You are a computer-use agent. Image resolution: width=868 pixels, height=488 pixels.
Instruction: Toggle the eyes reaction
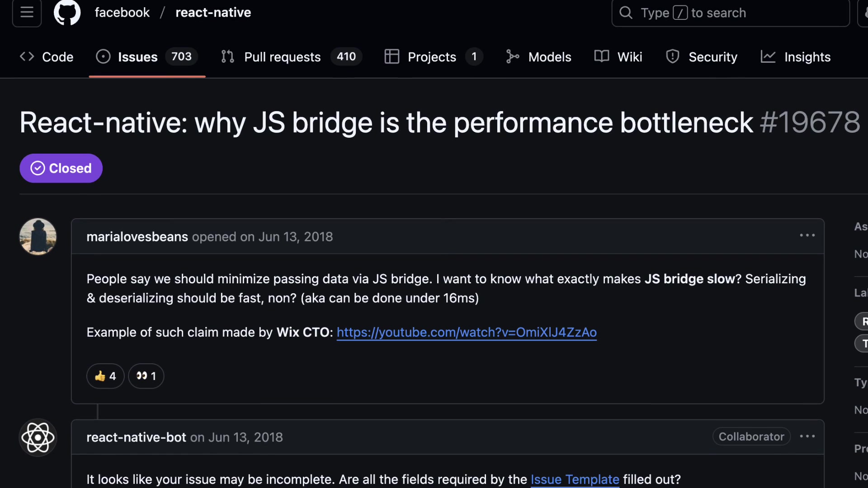[145, 376]
